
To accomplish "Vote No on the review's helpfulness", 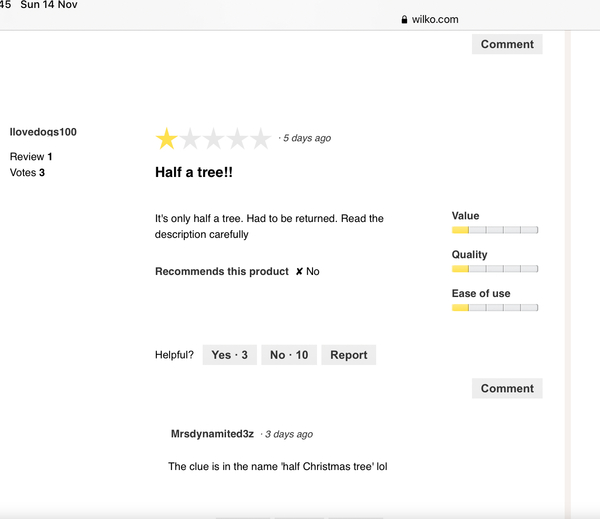I will coord(289,355).
